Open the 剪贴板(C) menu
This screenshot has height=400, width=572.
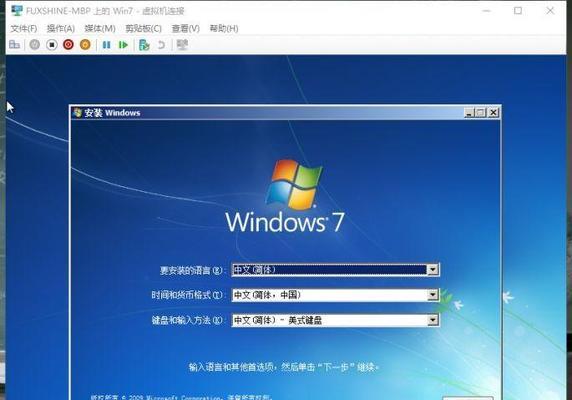coord(143,28)
